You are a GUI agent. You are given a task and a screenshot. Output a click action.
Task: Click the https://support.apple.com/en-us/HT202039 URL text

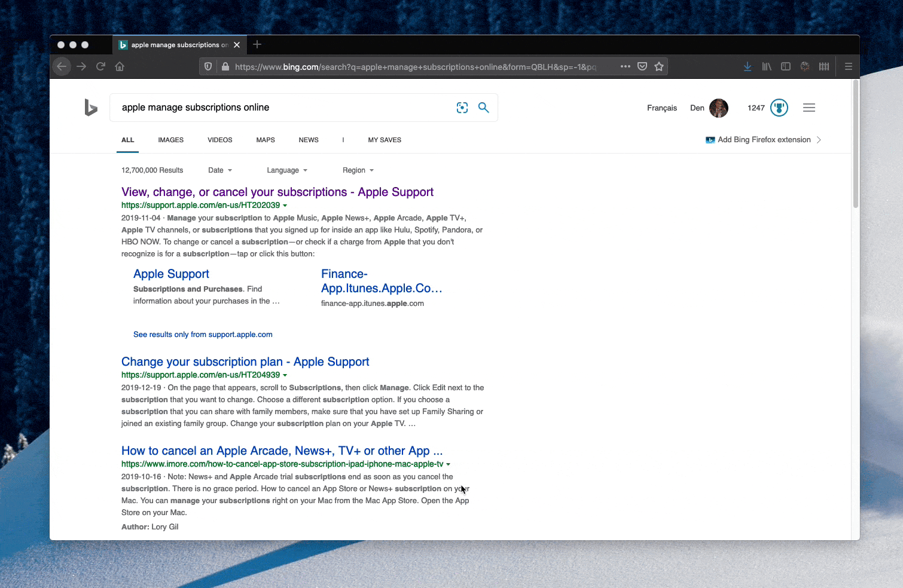(x=200, y=206)
